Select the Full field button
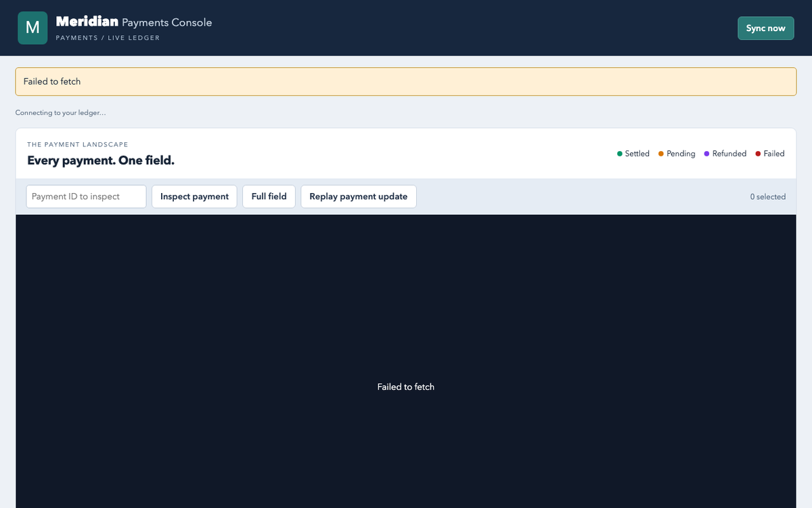Screen dimensions: 812x508 click(269, 196)
